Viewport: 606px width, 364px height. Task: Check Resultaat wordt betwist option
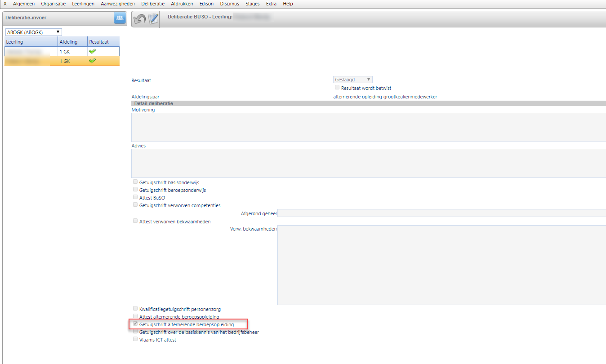[x=337, y=88]
